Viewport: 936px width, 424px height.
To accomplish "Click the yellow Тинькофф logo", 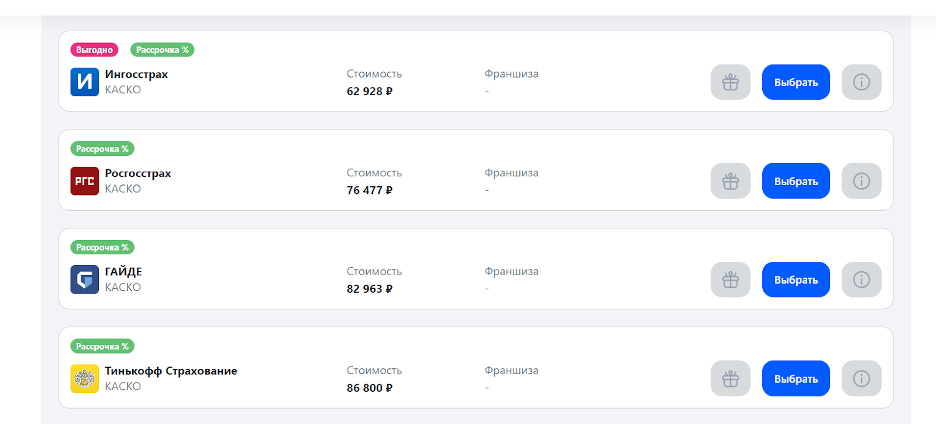I will click(x=84, y=379).
